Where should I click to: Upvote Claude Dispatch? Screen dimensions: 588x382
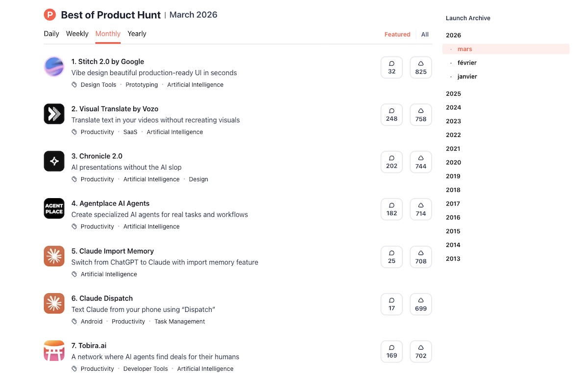coord(420,304)
